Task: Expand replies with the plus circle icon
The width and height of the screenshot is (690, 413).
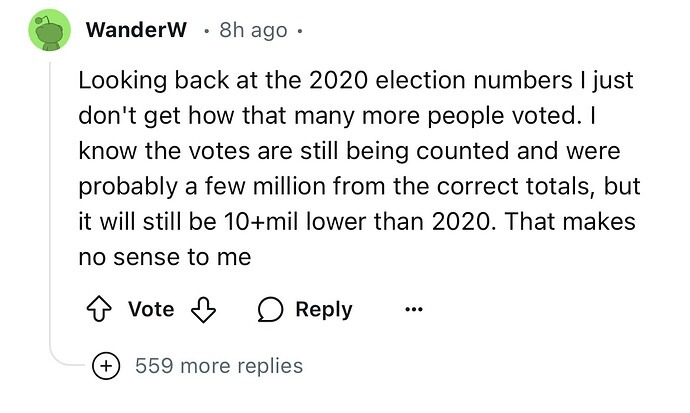Action: pos(104,366)
